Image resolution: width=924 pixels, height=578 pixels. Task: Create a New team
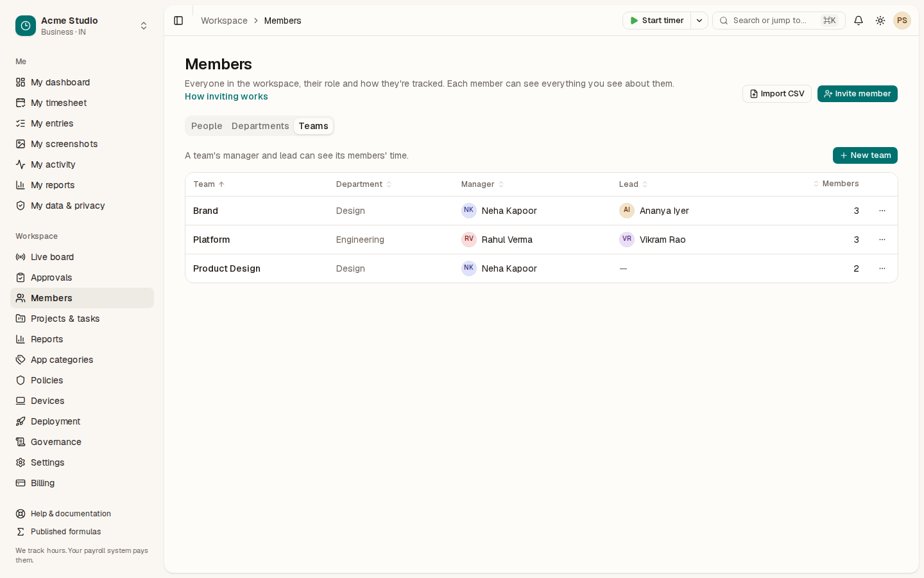point(865,155)
